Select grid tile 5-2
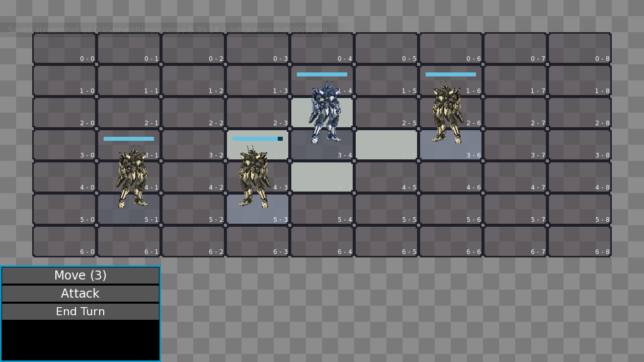Viewport: 644px width, 362px height. tap(193, 209)
